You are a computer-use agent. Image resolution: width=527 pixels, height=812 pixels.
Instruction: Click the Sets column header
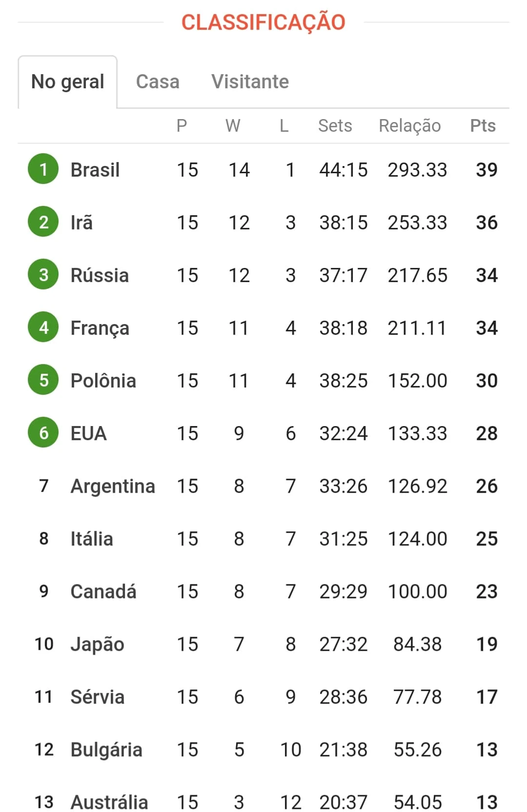click(x=335, y=125)
